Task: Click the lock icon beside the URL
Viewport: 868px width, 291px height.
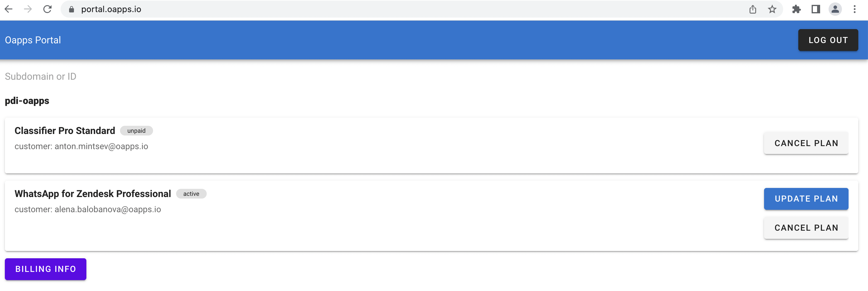Action: coord(72,9)
